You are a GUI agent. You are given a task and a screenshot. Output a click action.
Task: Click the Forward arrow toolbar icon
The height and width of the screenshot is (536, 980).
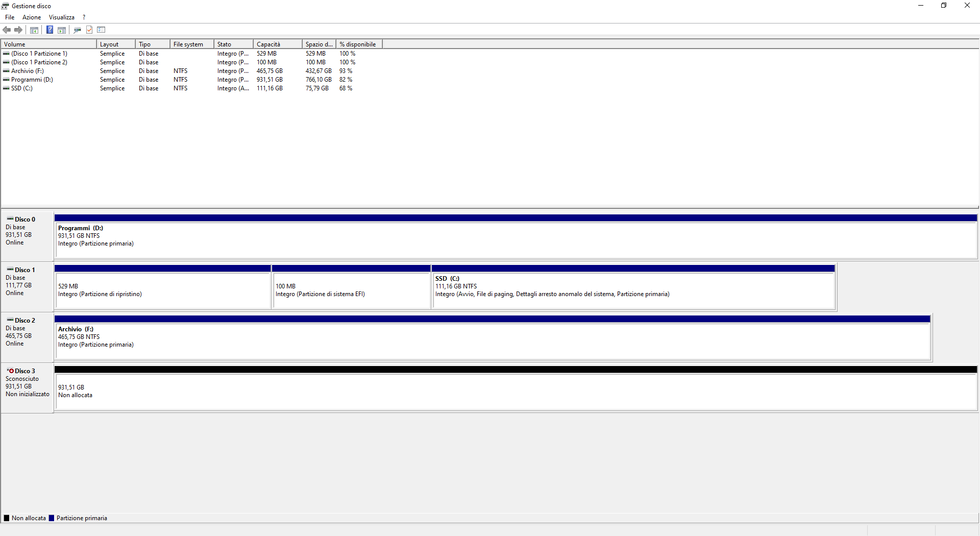coord(18,30)
